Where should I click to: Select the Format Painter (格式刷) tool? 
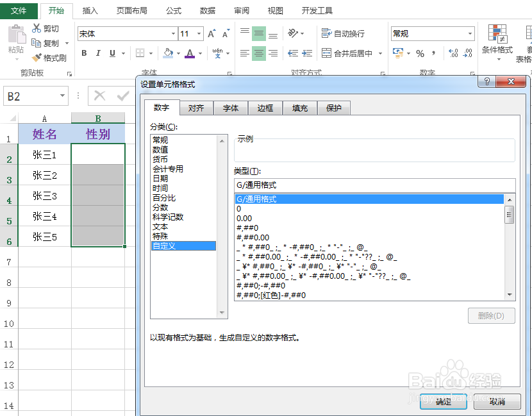[x=37, y=58]
